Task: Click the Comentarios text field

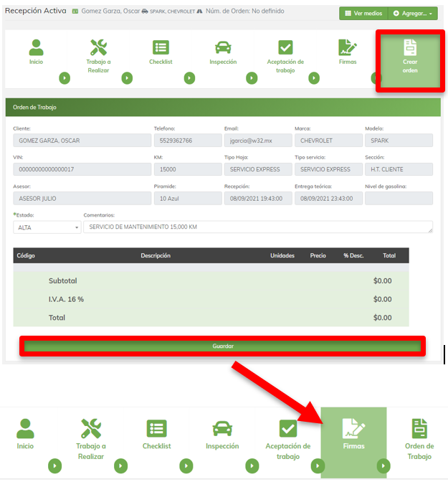Action: pos(257,227)
